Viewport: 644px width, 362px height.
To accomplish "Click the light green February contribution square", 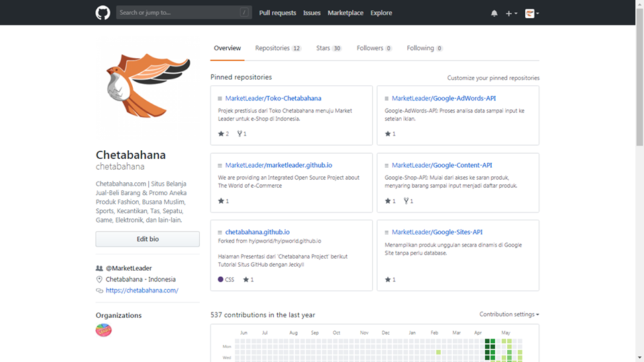I will (x=439, y=352).
